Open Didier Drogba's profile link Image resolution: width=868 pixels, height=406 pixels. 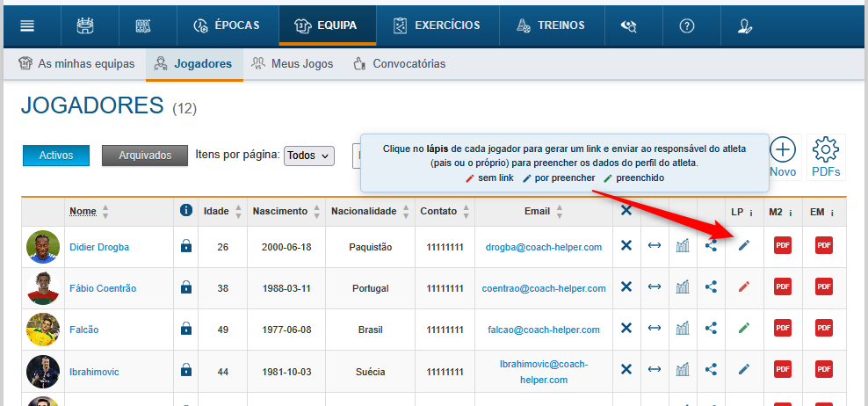coord(99,247)
